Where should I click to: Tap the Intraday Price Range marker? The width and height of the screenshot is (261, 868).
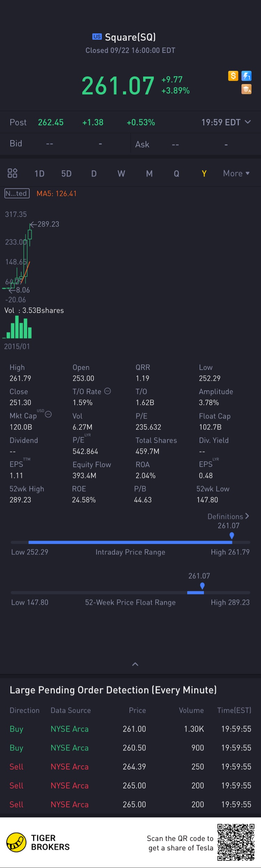232,536
